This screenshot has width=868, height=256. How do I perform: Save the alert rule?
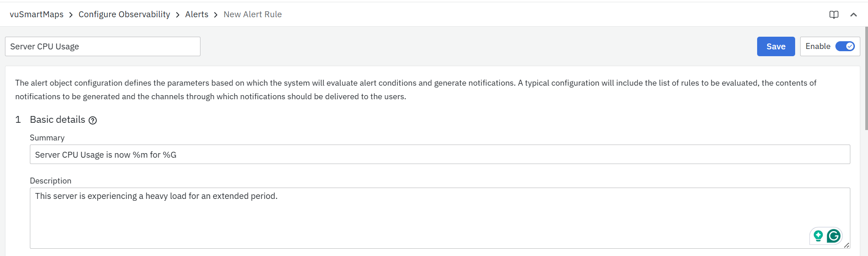click(776, 46)
